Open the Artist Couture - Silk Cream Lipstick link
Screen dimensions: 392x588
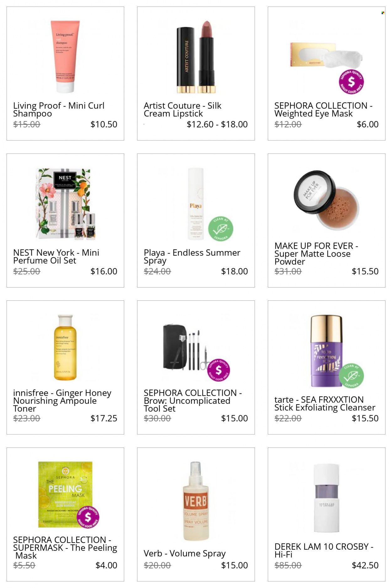[x=183, y=109]
